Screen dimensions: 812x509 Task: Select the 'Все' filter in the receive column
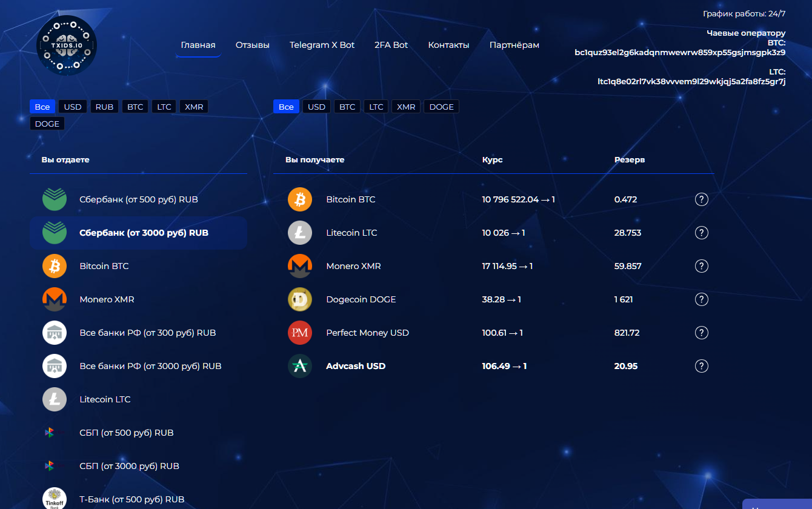pyautogui.click(x=287, y=107)
